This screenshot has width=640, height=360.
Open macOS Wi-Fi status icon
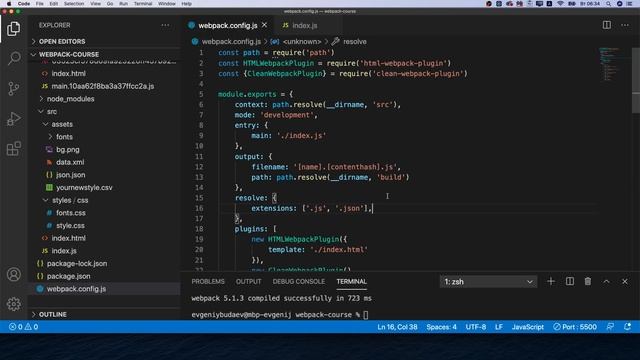click(x=560, y=4)
